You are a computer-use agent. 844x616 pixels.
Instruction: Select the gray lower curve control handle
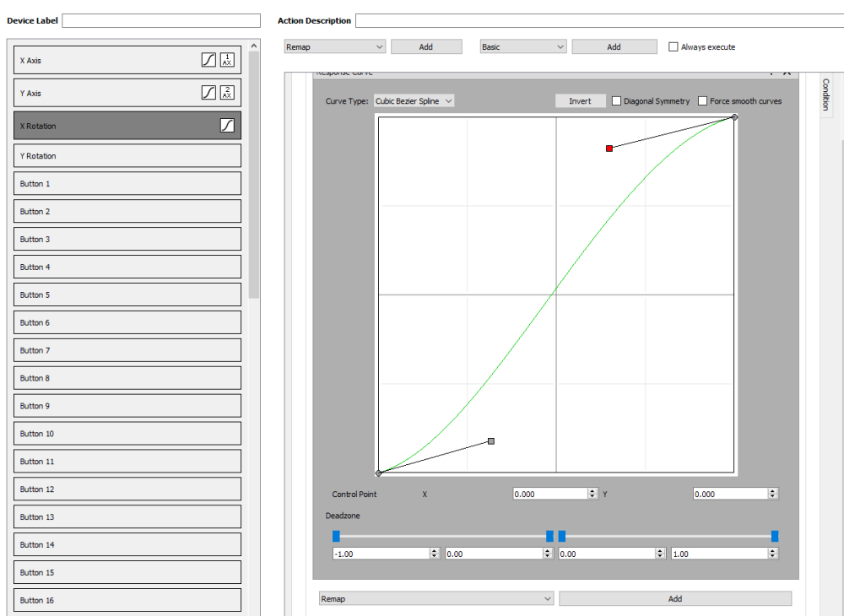click(491, 441)
